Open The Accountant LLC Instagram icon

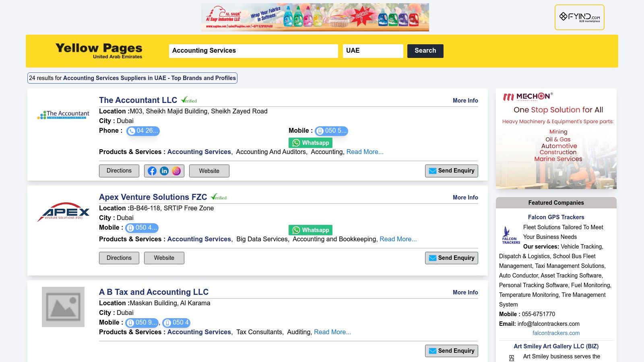coord(176,171)
